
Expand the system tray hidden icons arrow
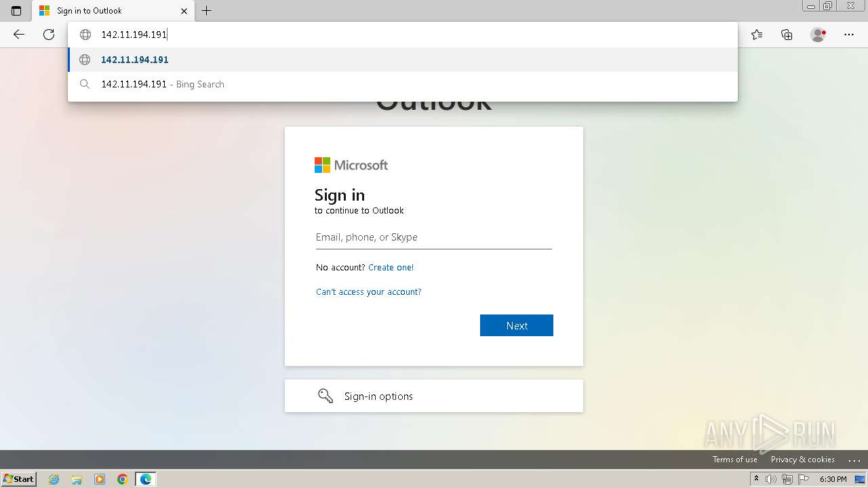click(756, 479)
